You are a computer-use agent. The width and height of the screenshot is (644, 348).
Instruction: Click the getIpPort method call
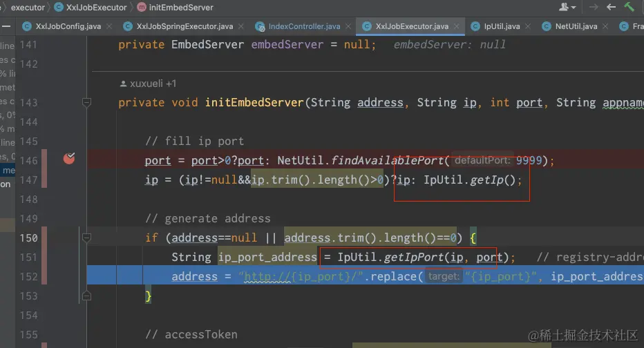(414, 258)
